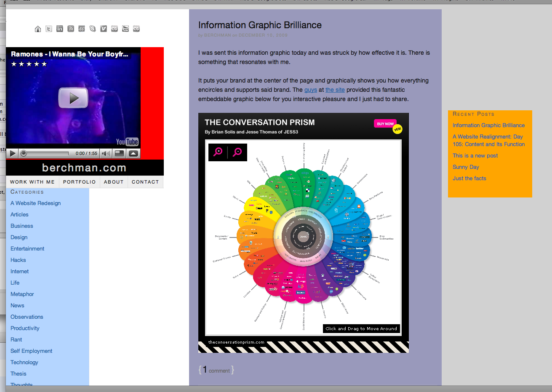Click the video seek bar handle
552x392 pixels.
24,153
